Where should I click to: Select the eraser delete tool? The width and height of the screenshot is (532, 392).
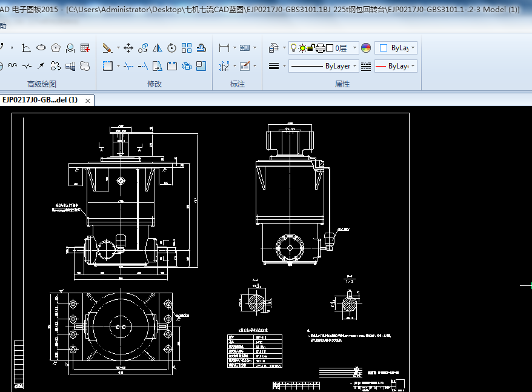107,48
